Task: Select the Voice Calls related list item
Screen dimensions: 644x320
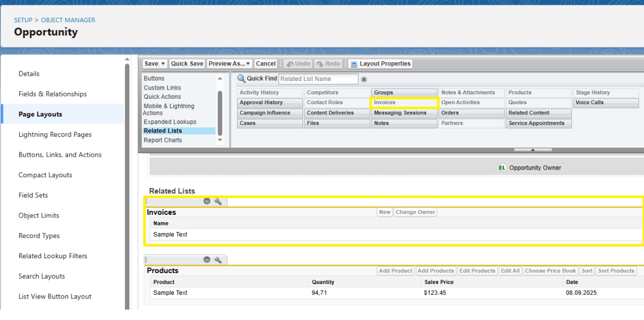Action: (x=605, y=103)
